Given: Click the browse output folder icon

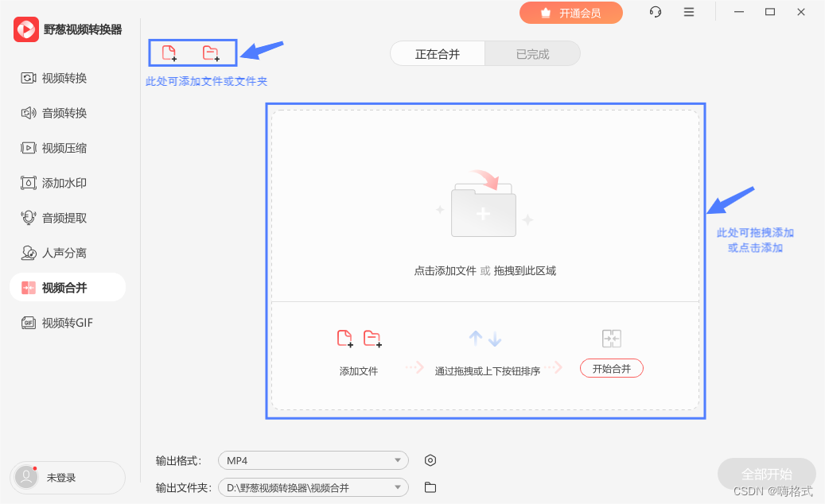Looking at the screenshot, I should tap(430, 487).
